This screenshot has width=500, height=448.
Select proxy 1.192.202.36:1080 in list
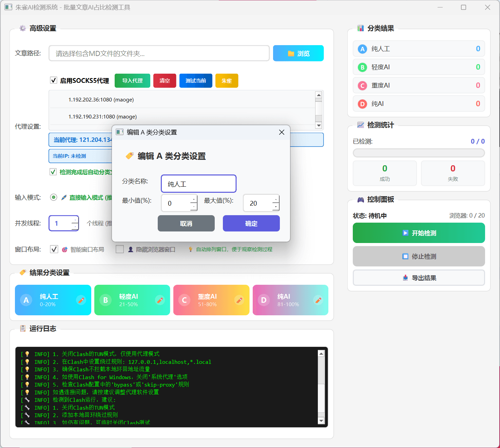101,100
